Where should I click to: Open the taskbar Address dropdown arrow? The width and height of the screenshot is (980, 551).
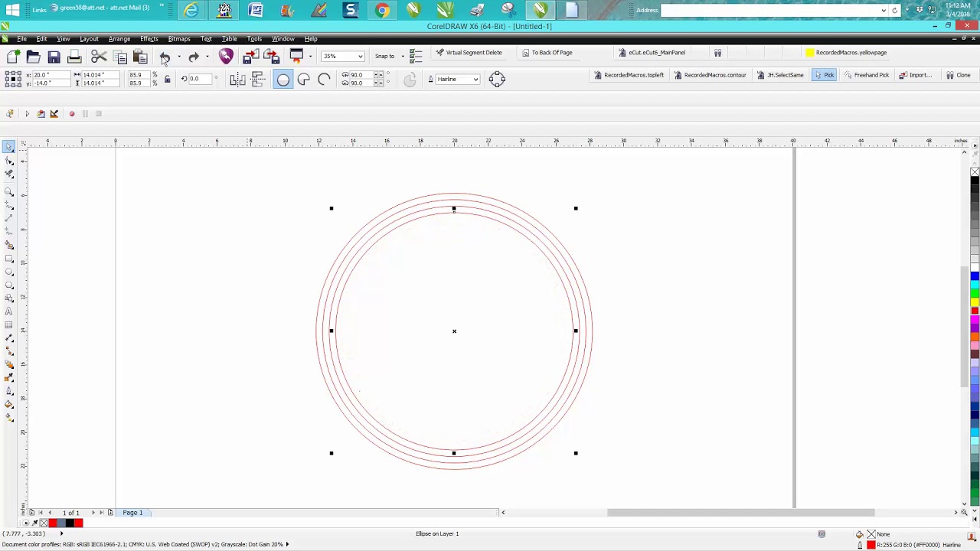pos(884,11)
